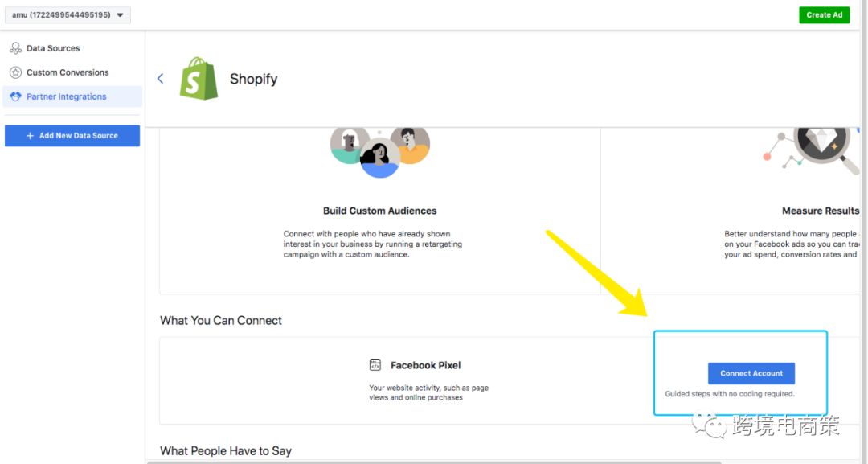Click the Shopify shopping bag logo

pyautogui.click(x=199, y=79)
